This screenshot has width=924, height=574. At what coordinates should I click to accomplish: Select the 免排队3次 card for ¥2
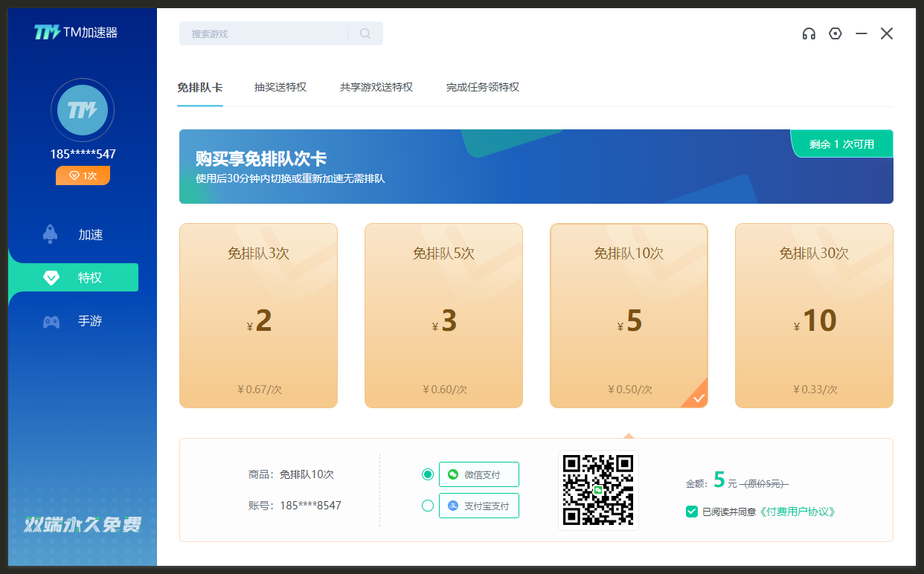click(x=258, y=315)
